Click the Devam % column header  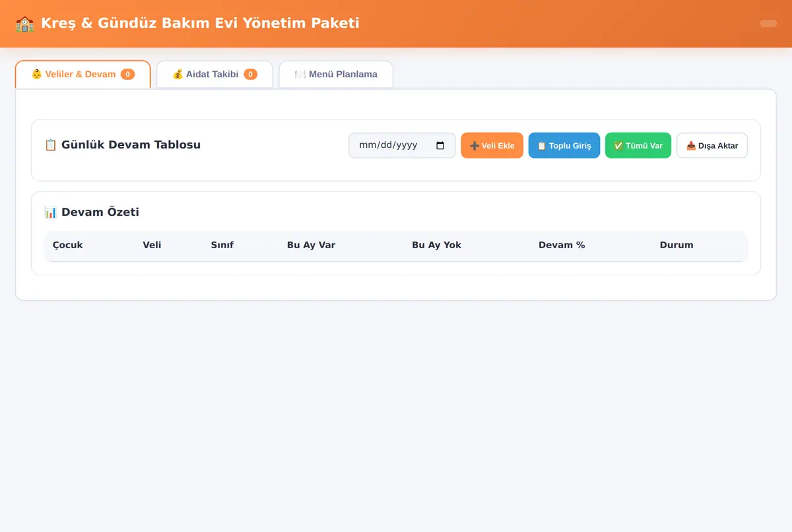coord(562,245)
